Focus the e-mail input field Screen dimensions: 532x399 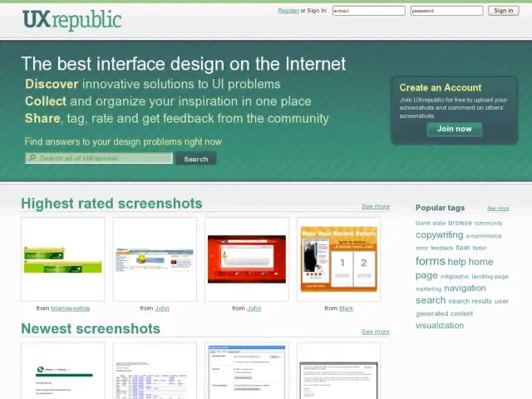pos(369,11)
